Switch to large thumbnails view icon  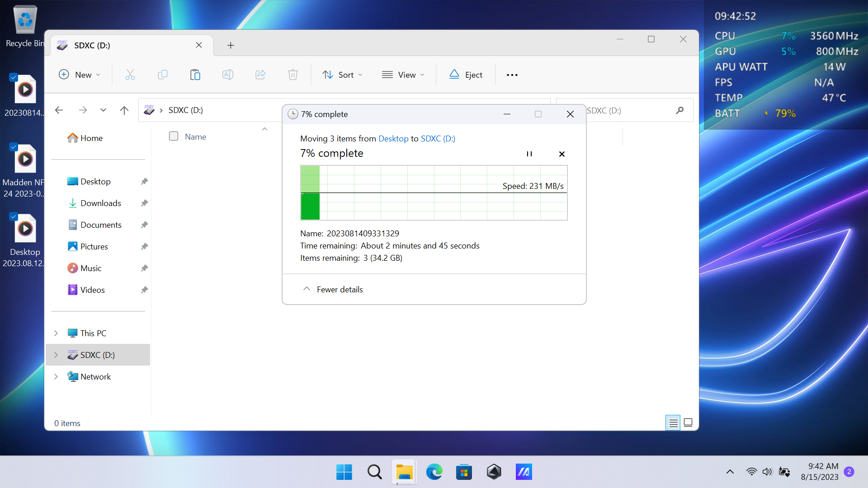(x=688, y=423)
